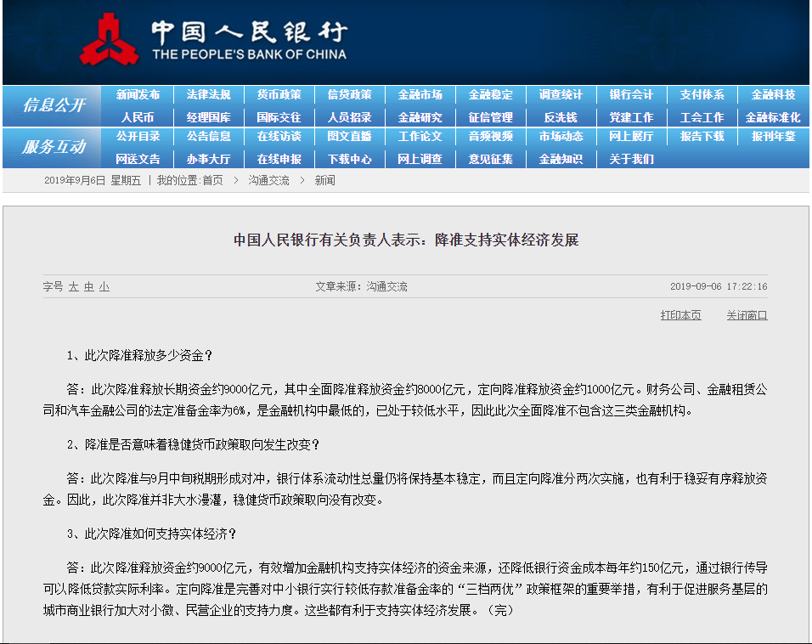The height and width of the screenshot is (644, 812).
Task: Click the 打印本页 link
Action: pos(680,315)
